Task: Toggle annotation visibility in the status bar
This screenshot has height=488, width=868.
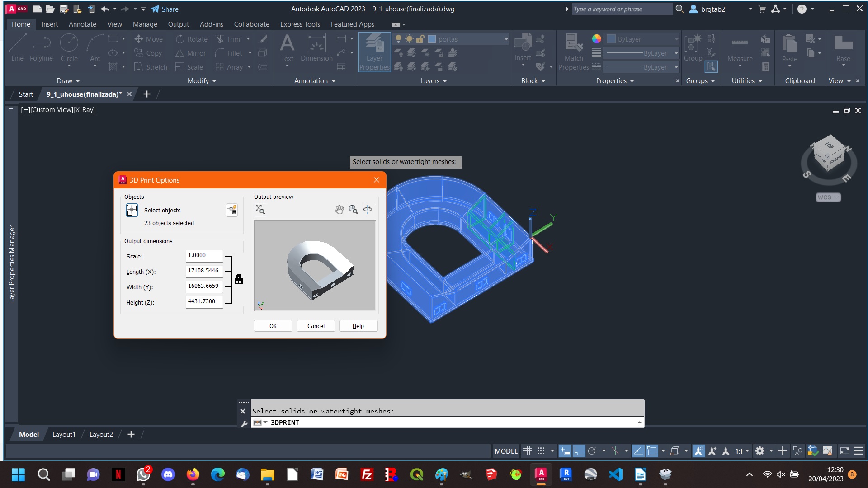Action: click(699, 450)
